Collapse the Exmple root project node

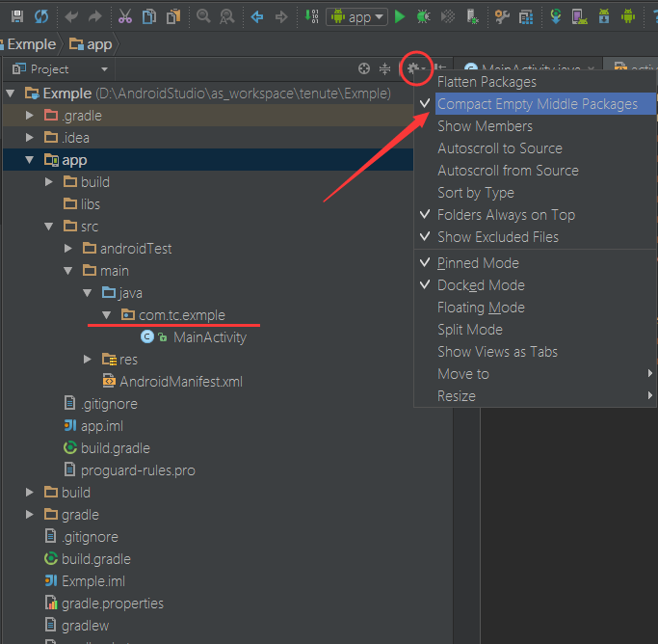[x=11, y=94]
